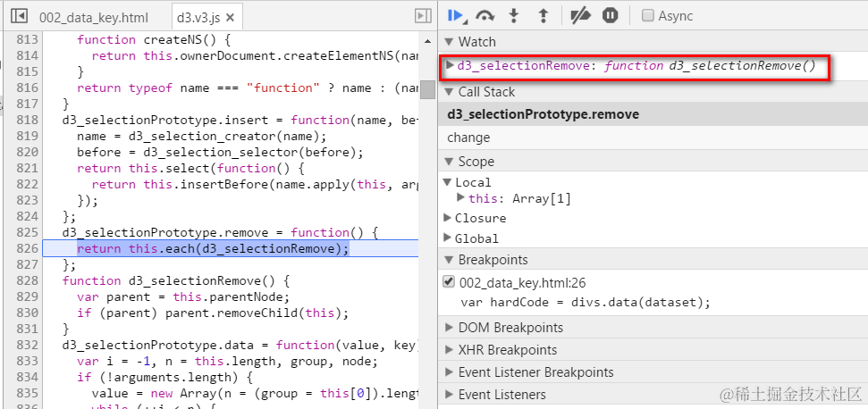Open breakpoint source line var hardCode
The width and height of the screenshot is (868, 409).
coord(586,303)
